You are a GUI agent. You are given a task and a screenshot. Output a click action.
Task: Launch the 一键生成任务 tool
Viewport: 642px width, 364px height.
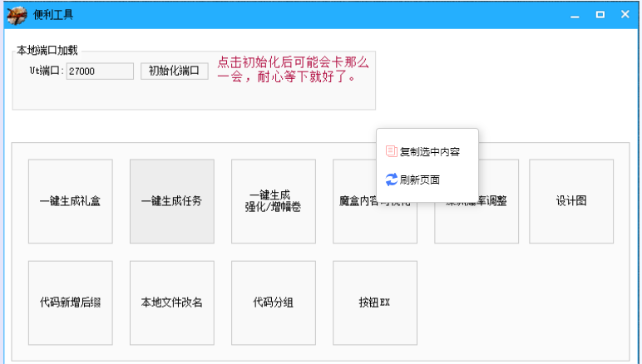coord(172,201)
